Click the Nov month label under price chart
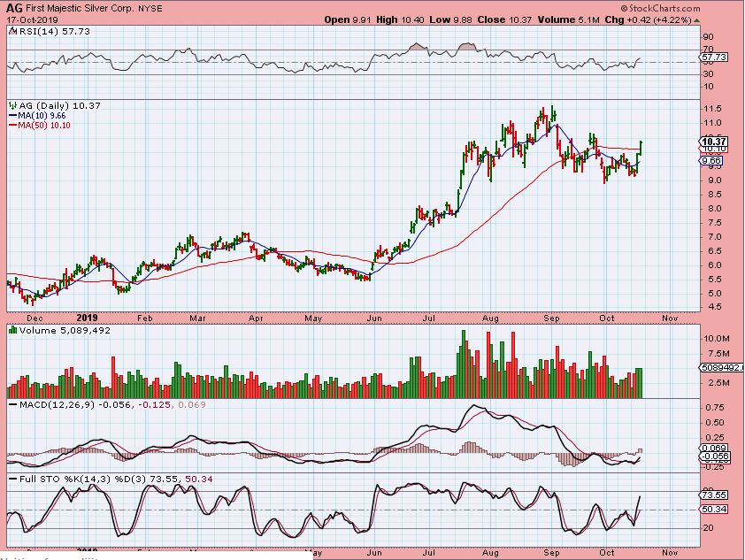This screenshot has width=745, height=560. pos(670,318)
